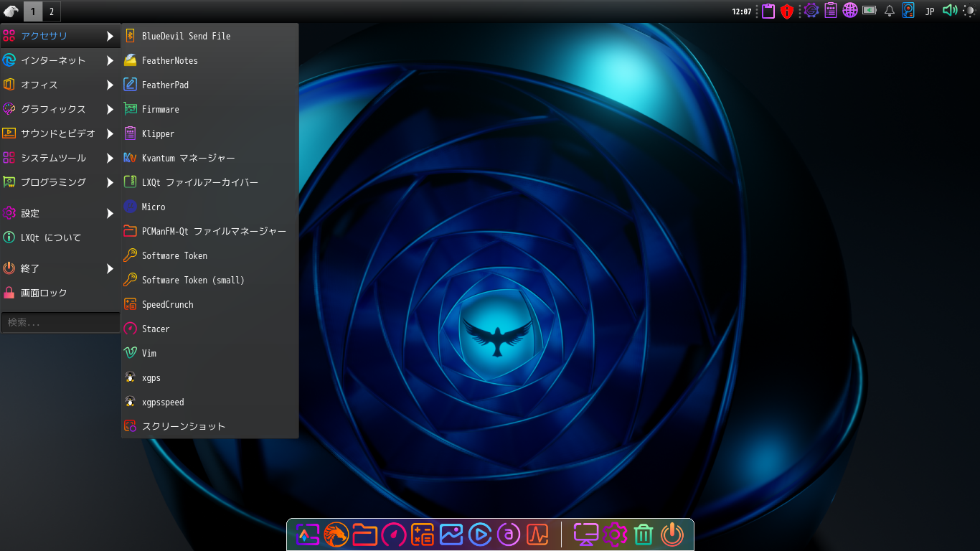The width and height of the screenshot is (980, 551).
Task: Launch the orange dragon icon in the dock
Action: 336,534
